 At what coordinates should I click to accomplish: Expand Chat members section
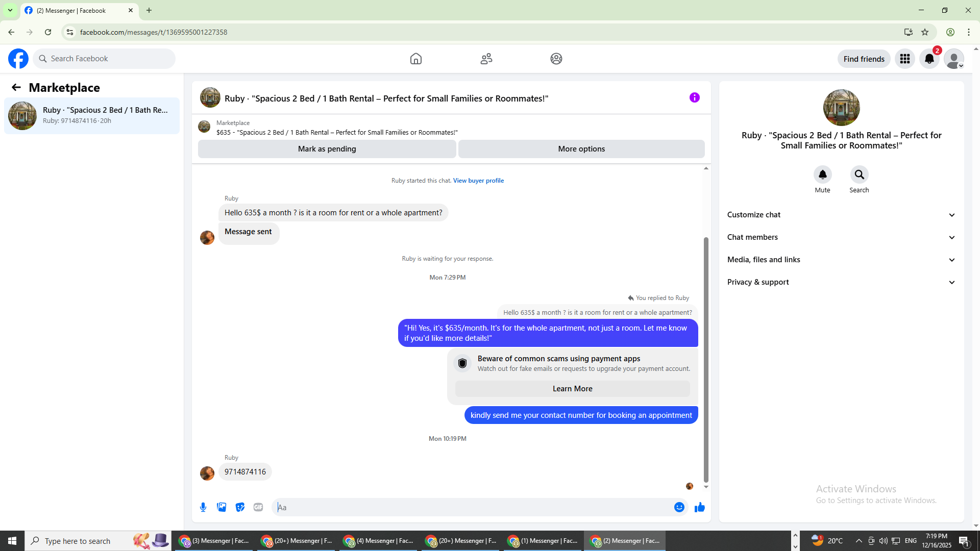click(x=841, y=237)
